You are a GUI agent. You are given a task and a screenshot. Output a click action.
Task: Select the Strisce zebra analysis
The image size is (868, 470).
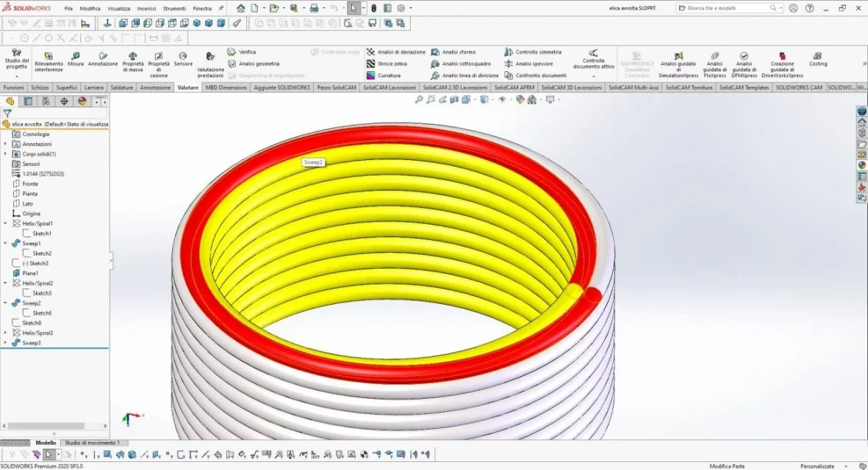(387, 64)
